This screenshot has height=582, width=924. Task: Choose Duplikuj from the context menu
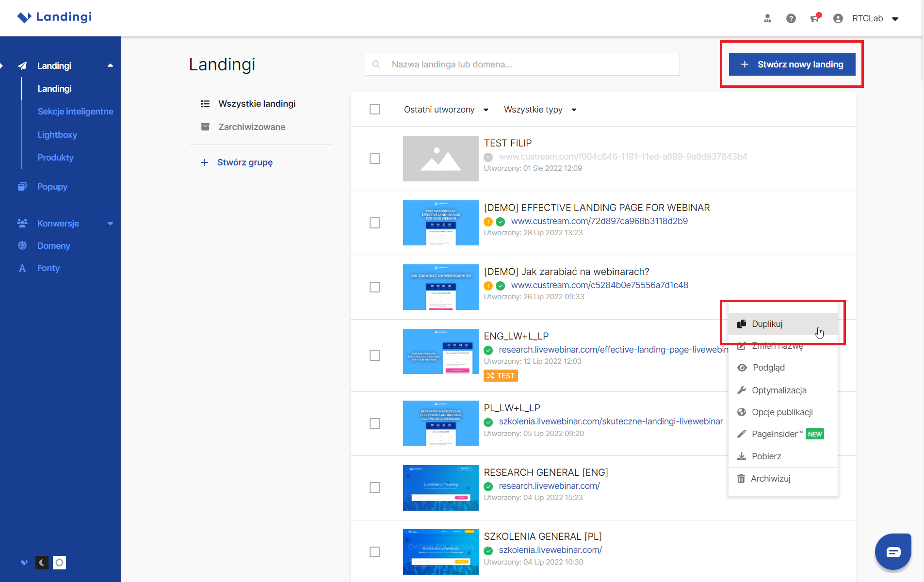click(x=767, y=324)
